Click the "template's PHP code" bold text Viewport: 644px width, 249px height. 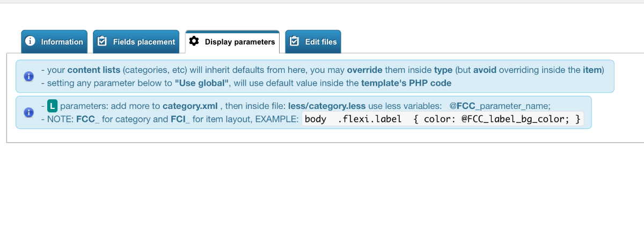406,83
